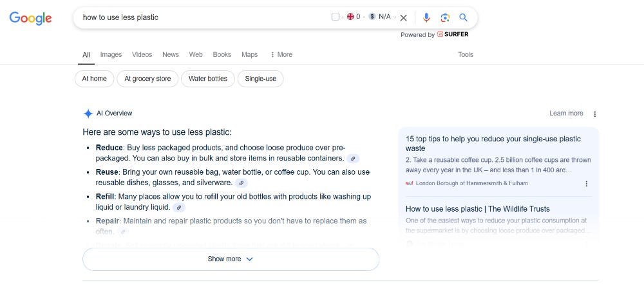This screenshot has height=289, width=644.
Task: Click the blue magnifier search icon
Action: [x=464, y=17]
